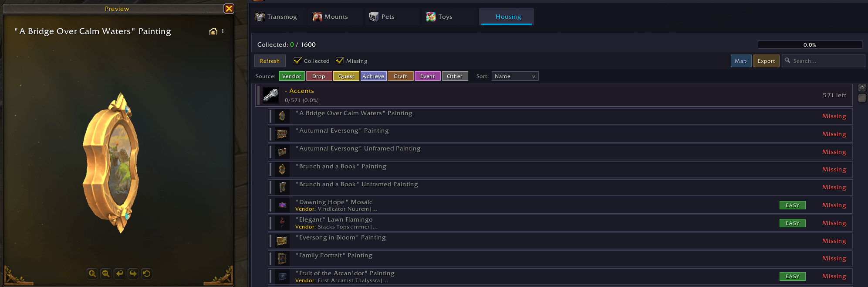Click "Vendor: First Arcanist Thalyssra" text
Screen dimensions: 868x287
341,280
